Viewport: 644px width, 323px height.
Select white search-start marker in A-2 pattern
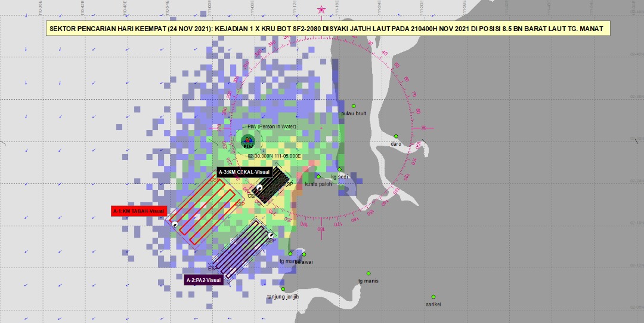(x=270, y=235)
